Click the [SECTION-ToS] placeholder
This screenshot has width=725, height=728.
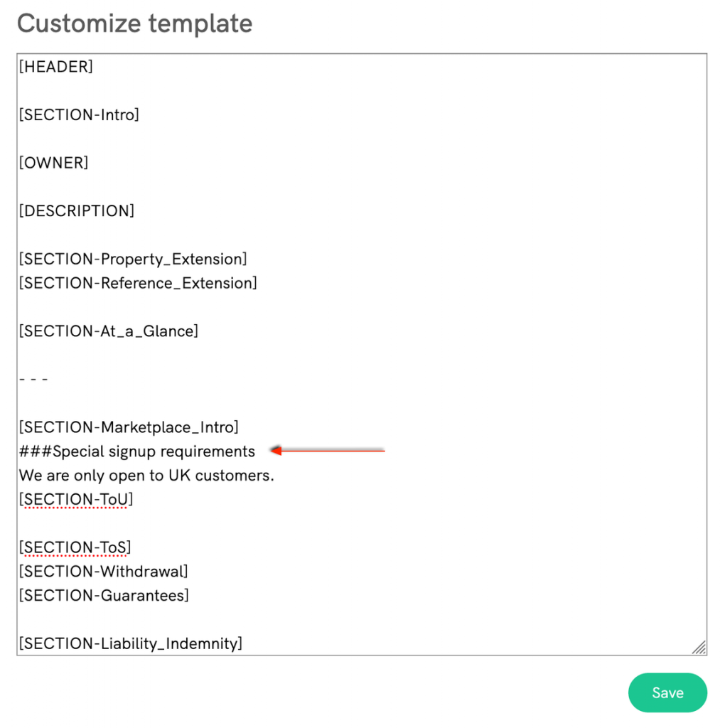coord(75,547)
